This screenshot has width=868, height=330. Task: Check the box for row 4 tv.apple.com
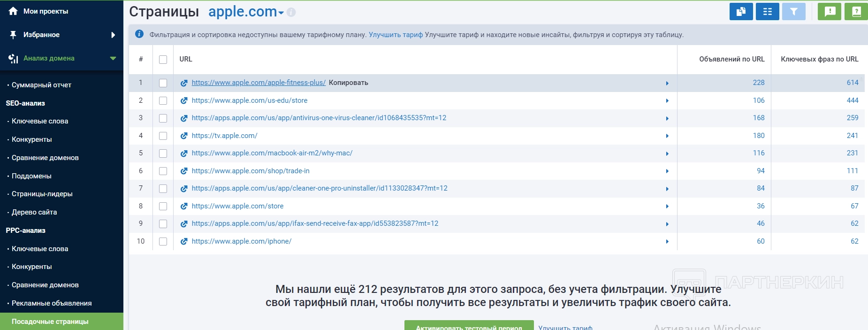163,136
